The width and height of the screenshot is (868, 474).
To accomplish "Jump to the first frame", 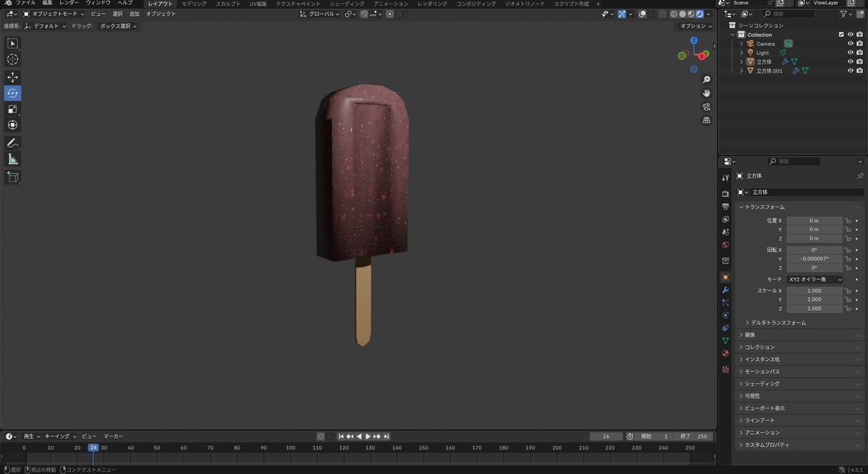I will point(340,436).
